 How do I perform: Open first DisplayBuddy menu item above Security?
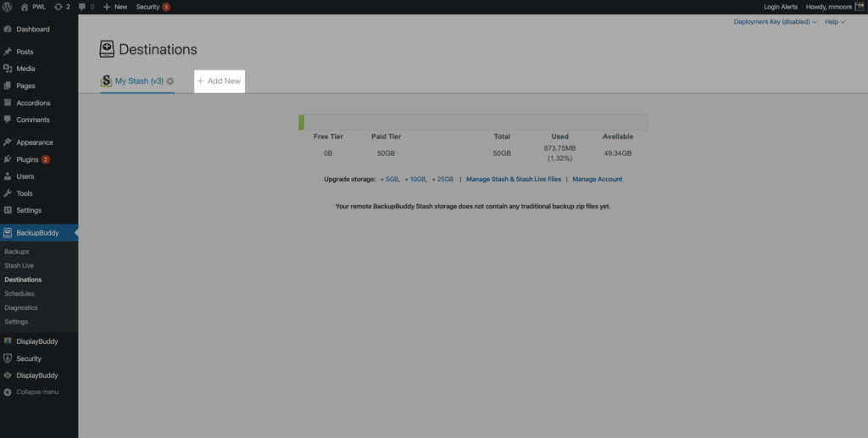click(x=39, y=341)
